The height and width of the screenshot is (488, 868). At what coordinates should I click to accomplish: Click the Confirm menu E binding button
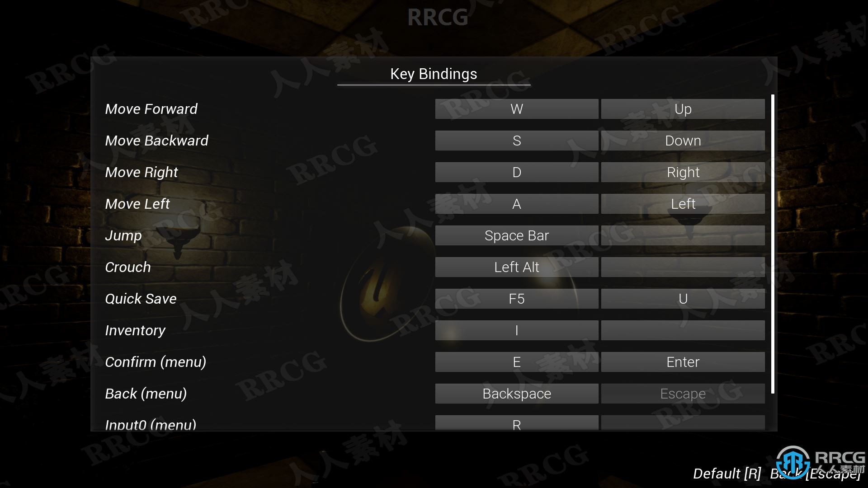(x=516, y=361)
